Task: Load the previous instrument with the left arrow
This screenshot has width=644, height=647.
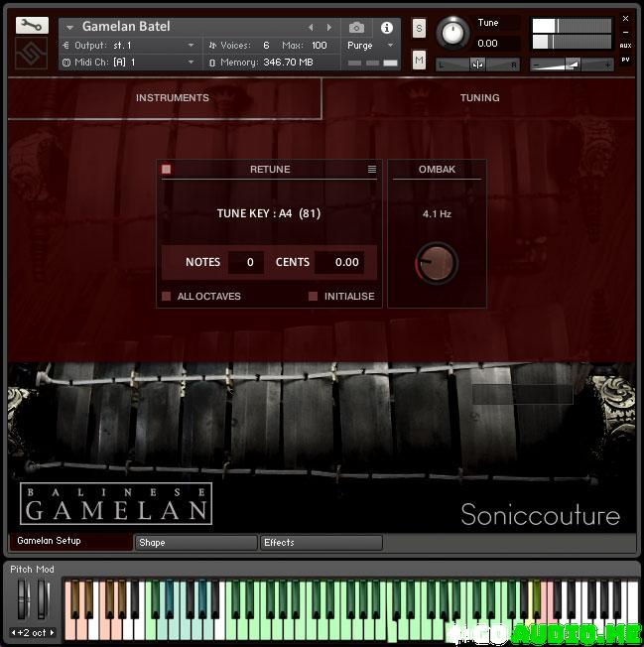Action: click(311, 27)
